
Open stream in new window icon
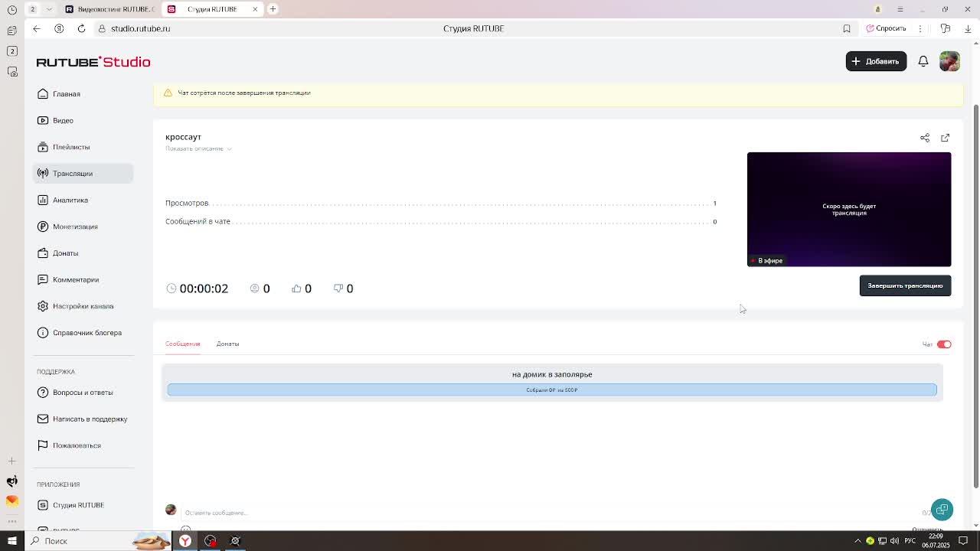point(945,138)
